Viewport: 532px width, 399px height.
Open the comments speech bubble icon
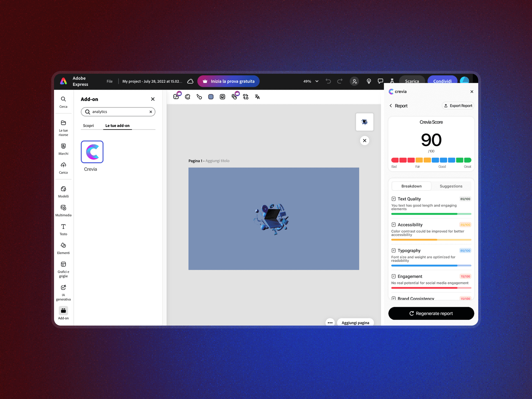click(380, 81)
